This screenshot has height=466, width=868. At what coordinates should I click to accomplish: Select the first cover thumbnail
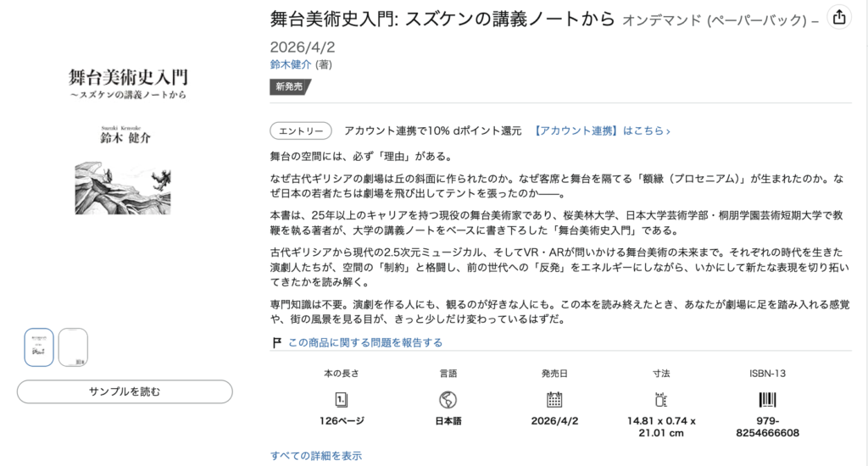pos(39,347)
